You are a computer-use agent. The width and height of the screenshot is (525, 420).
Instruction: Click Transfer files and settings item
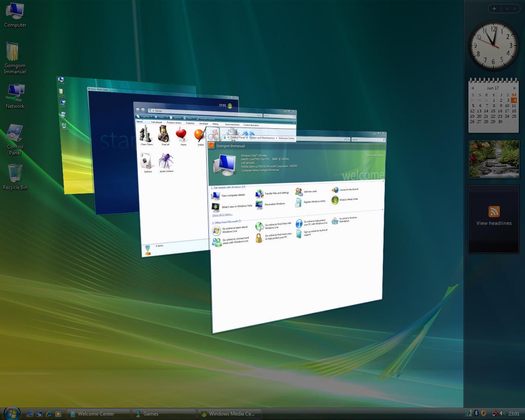[x=272, y=193]
